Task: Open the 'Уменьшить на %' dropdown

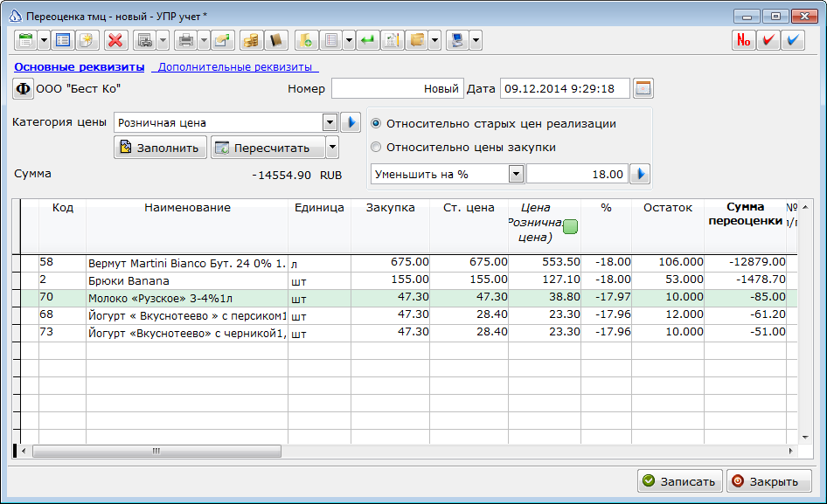Action: (x=517, y=174)
